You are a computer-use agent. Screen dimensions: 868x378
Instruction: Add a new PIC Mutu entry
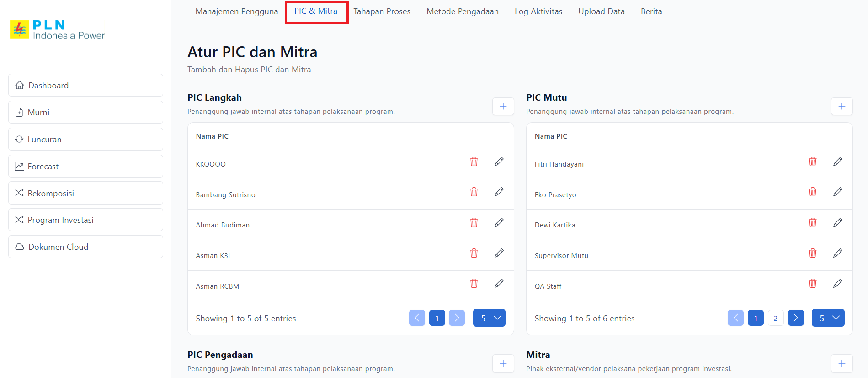841,106
